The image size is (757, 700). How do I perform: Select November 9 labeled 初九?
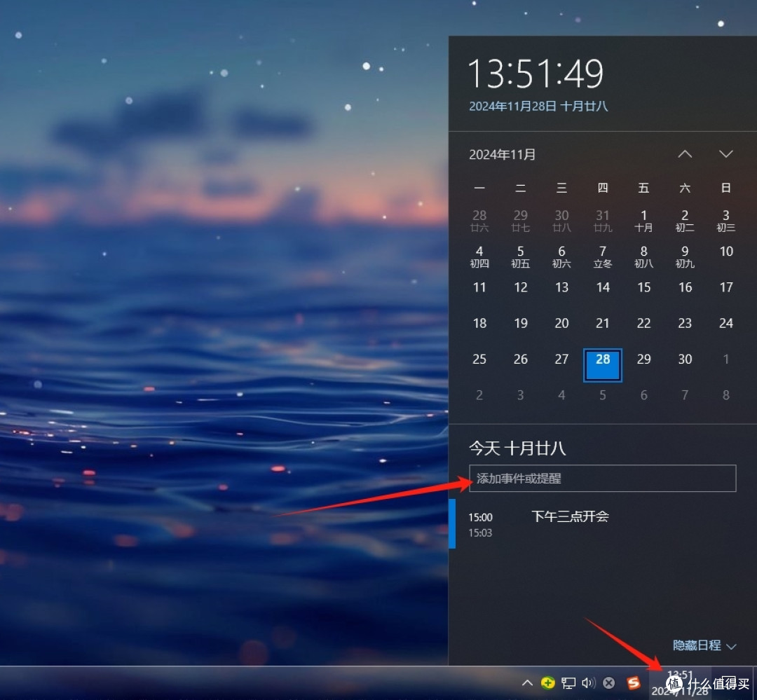[685, 257]
